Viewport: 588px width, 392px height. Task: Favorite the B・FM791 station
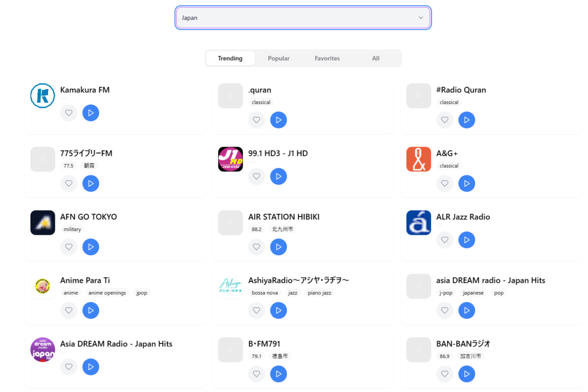point(256,374)
